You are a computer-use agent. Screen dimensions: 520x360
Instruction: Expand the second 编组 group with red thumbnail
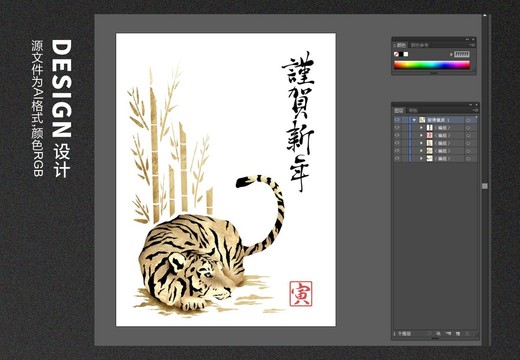421,135
